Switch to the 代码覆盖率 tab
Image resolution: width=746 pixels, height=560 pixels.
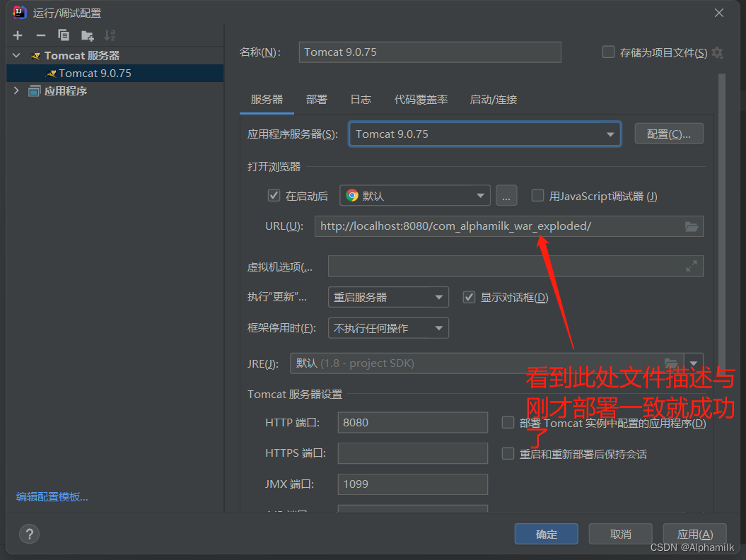(x=421, y=100)
